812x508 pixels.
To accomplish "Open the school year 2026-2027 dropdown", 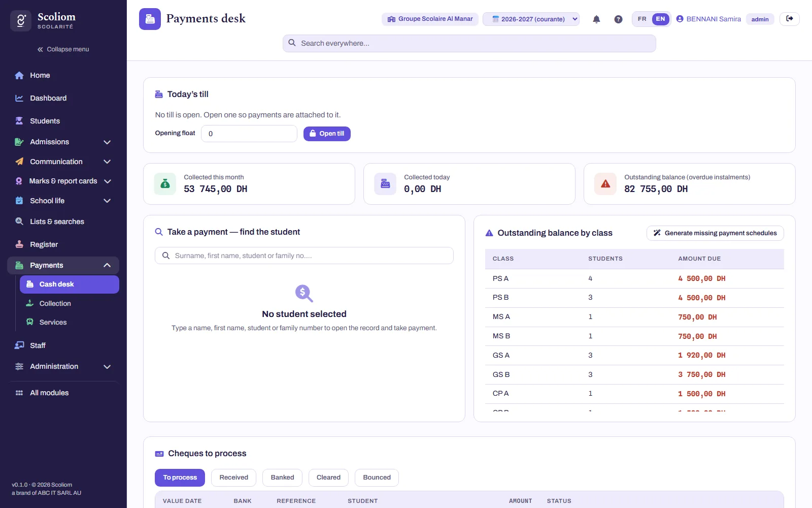I will tap(531, 19).
